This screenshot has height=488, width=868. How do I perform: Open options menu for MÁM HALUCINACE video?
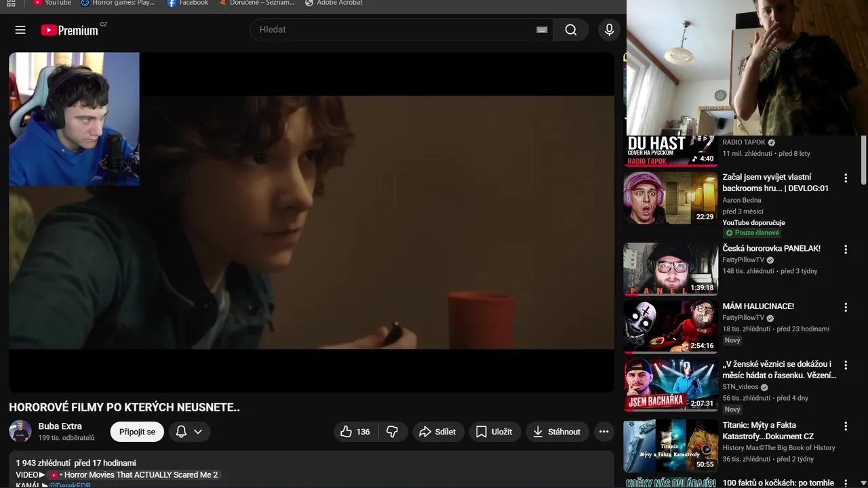tap(846, 307)
